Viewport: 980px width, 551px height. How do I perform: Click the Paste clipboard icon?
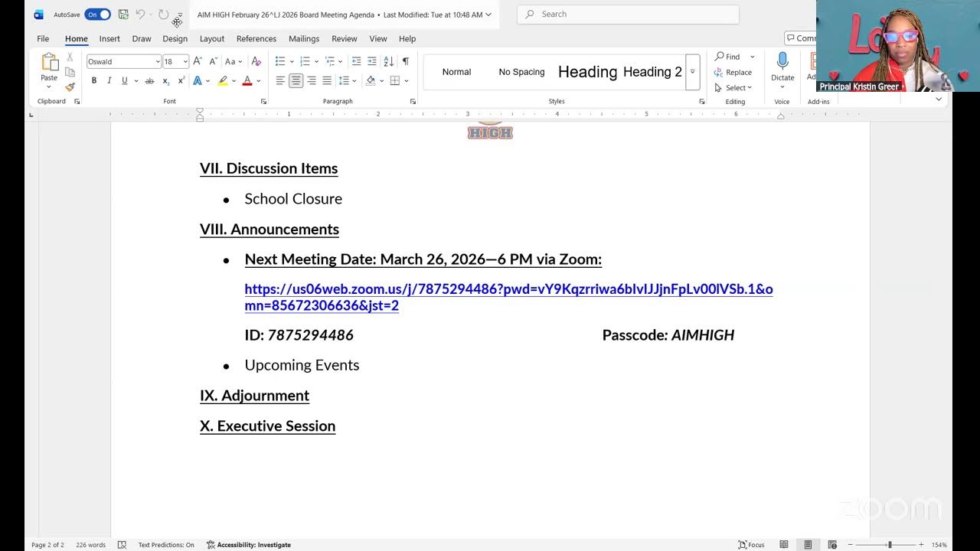[49, 63]
